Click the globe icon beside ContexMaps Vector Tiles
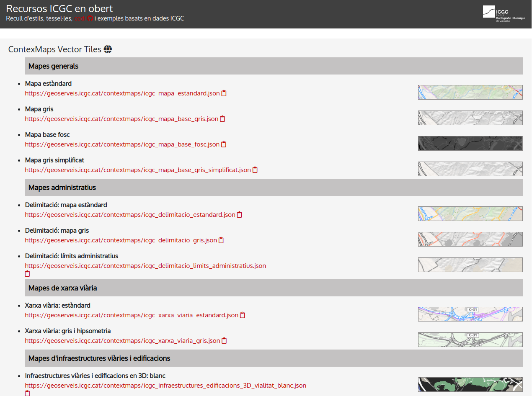This screenshot has width=532, height=396. click(x=108, y=49)
